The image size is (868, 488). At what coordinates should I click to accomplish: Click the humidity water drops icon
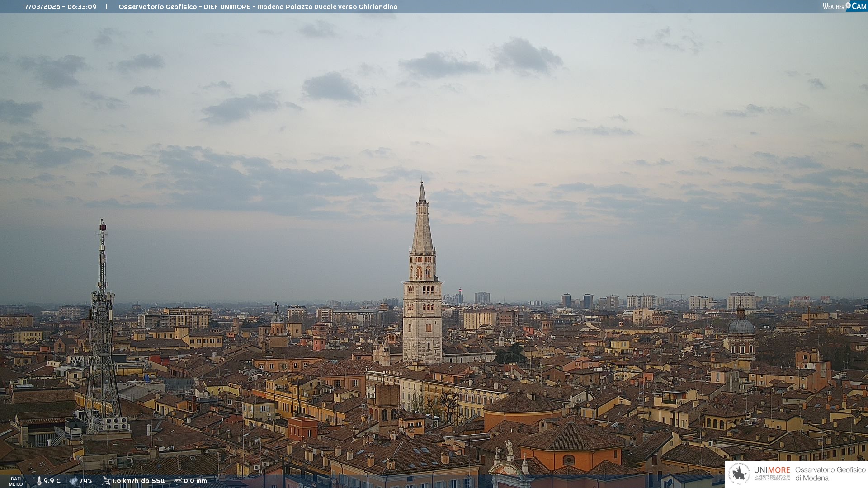tap(73, 481)
